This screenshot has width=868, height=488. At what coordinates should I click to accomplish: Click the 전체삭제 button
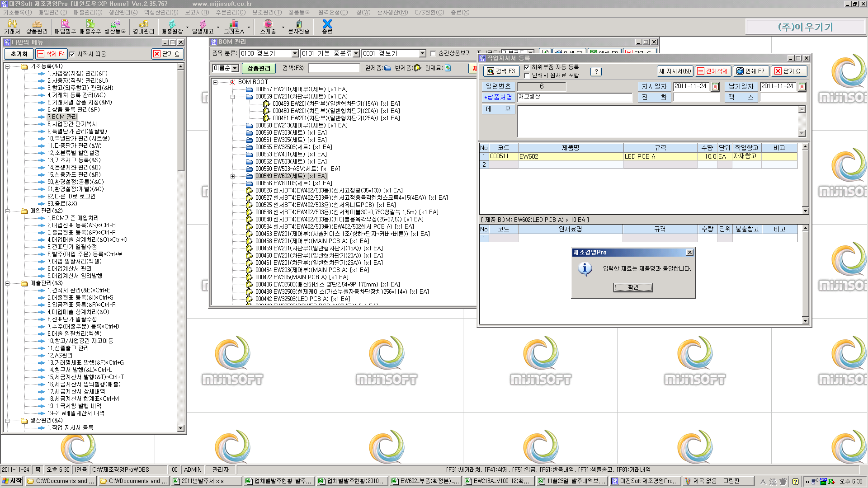coord(712,71)
